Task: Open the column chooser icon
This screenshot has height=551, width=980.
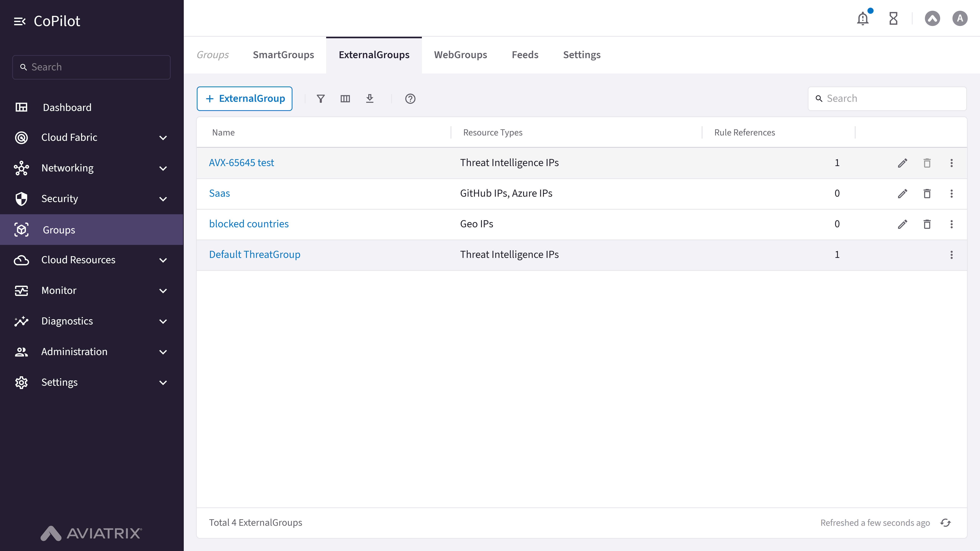Action: (x=345, y=99)
